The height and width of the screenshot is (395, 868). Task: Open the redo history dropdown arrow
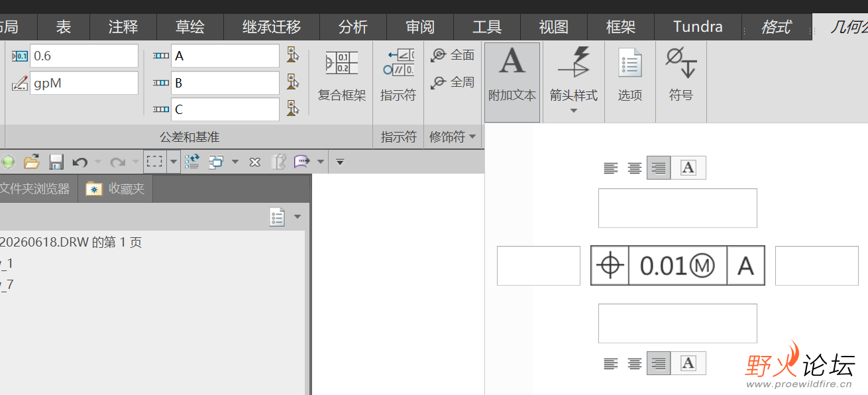pyautogui.click(x=135, y=162)
